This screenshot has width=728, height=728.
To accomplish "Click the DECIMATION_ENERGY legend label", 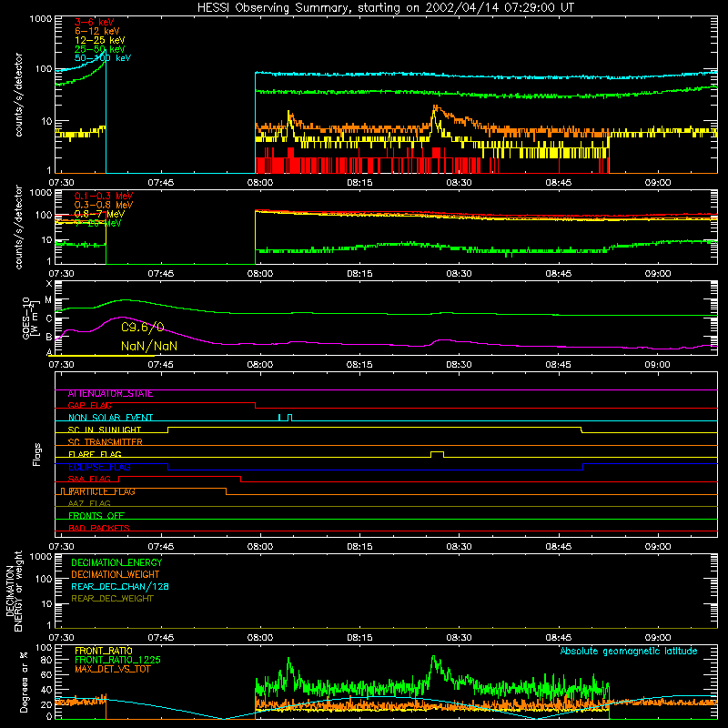I will pyautogui.click(x=116, y=562).
